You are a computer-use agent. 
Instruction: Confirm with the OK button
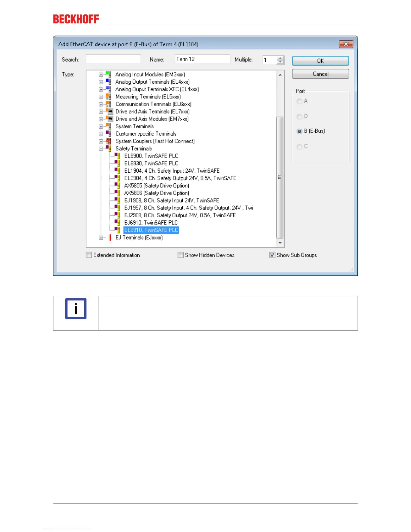[320, 61]
